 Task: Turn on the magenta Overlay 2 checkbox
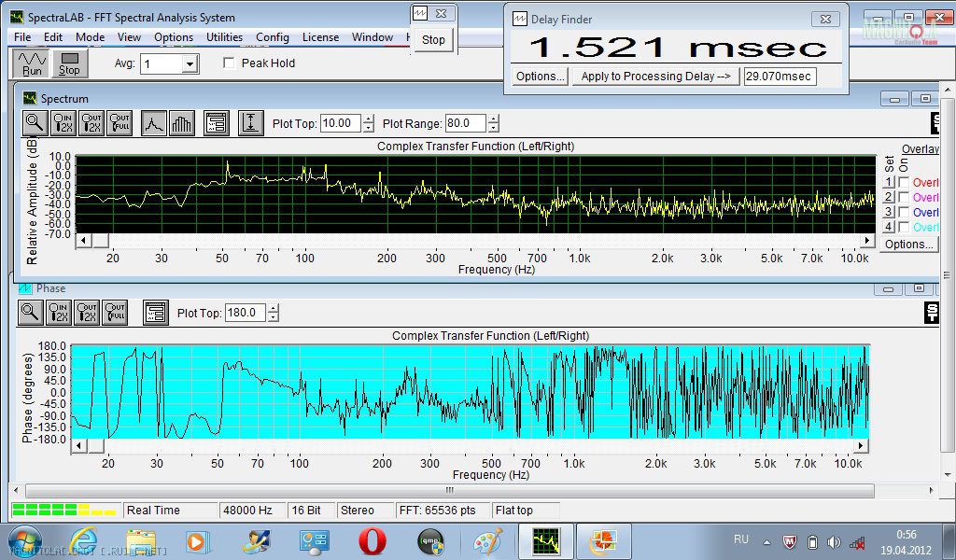point(904,197)
